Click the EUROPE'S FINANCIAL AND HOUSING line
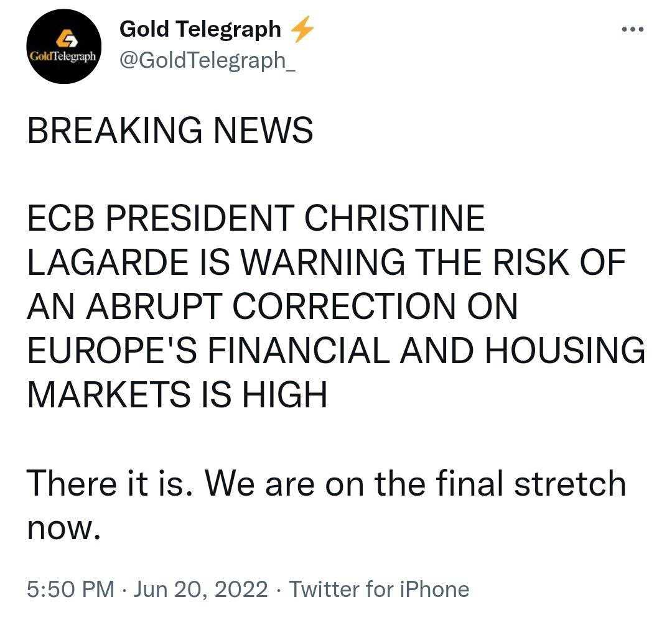 coord(336,350)
